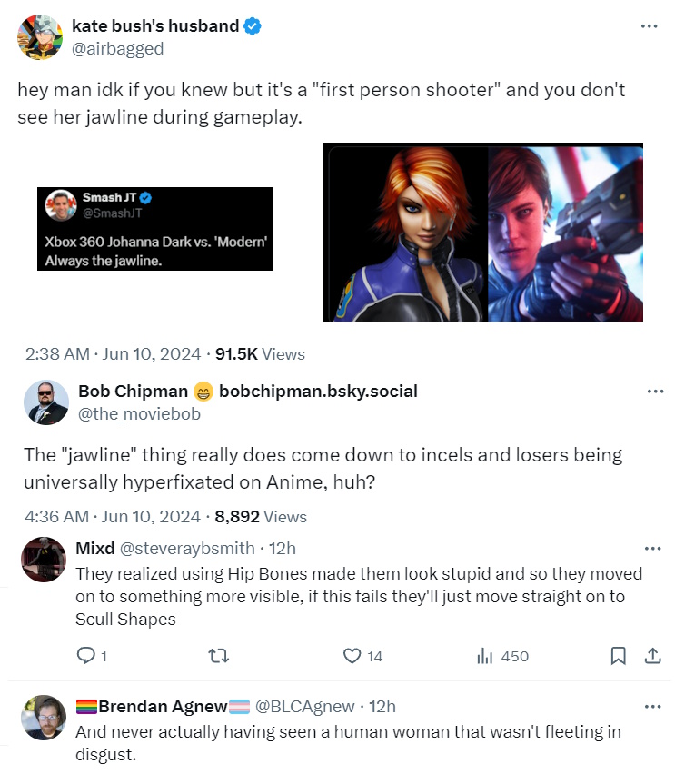Open more options on kate bush's husband tweet
Viewport: 675px width, 784px height.
point(649,26)
